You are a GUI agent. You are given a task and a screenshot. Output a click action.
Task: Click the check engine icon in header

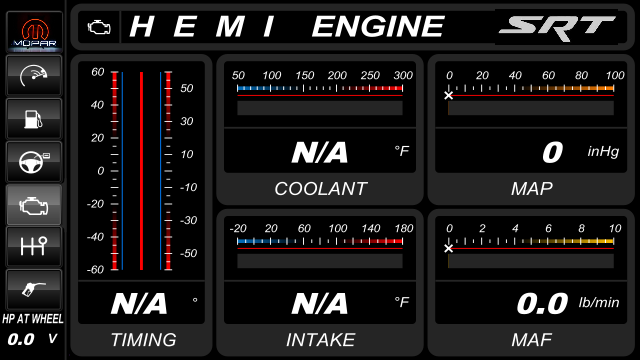coord(99,27)
